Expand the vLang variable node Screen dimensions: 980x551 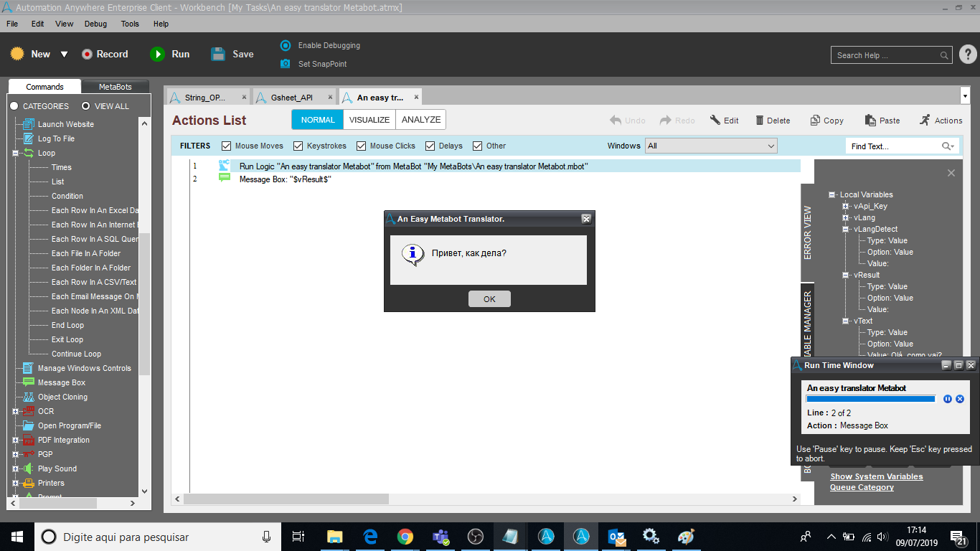coord(846,217)
